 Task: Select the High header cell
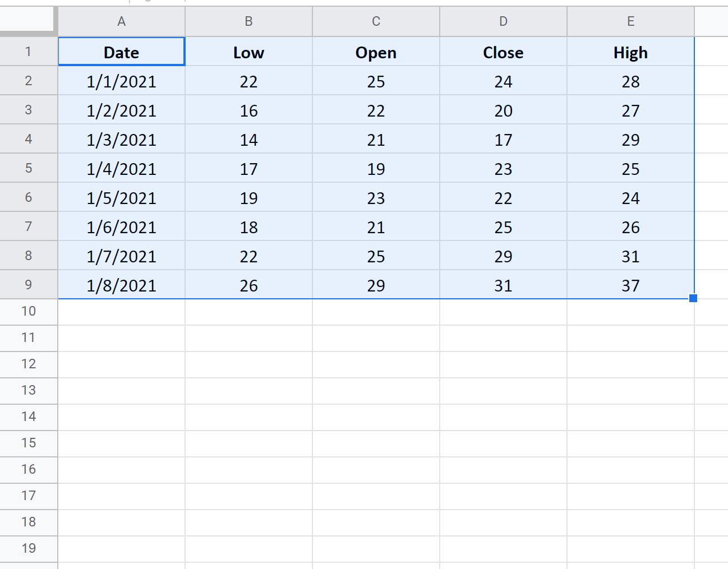point(630,52)
